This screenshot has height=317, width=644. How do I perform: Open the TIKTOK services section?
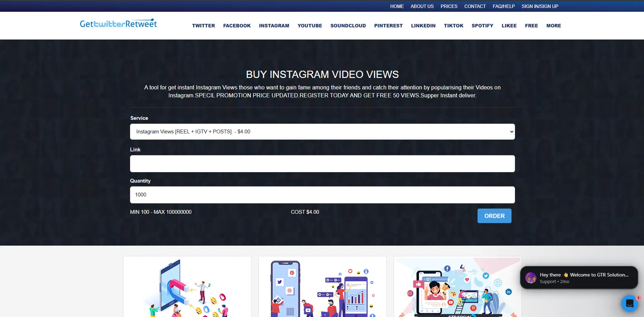point(454,26)
